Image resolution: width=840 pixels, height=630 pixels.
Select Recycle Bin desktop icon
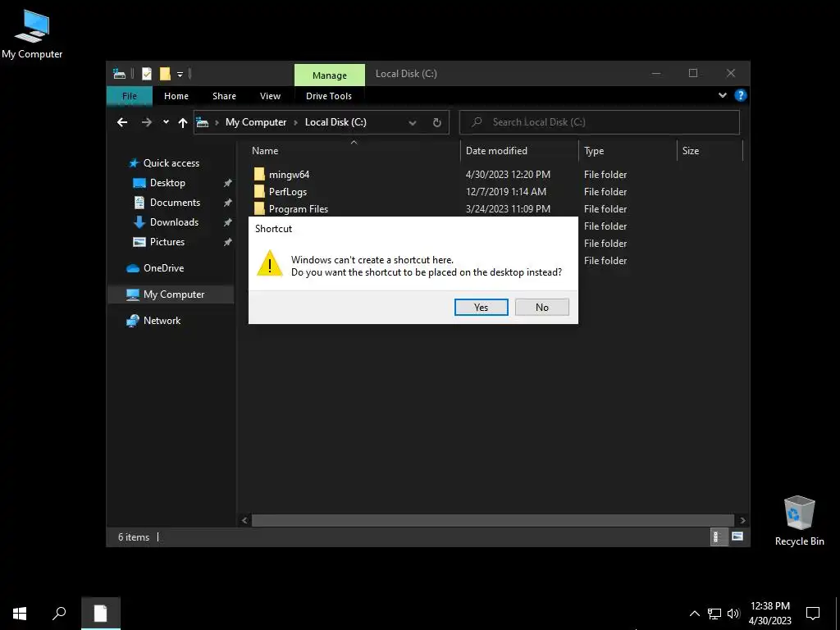799,521
